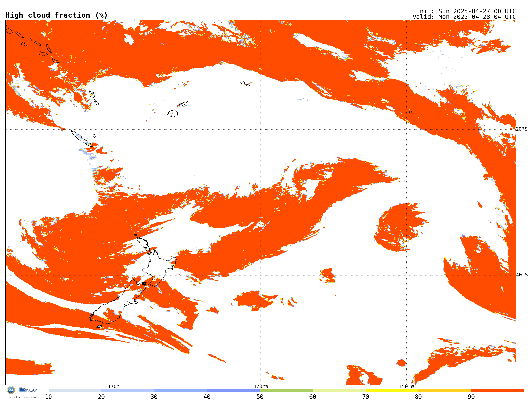The height and width of the screenshot is (400, 532).
Task: Click the NCAR logo
Action: click(28, 390)
